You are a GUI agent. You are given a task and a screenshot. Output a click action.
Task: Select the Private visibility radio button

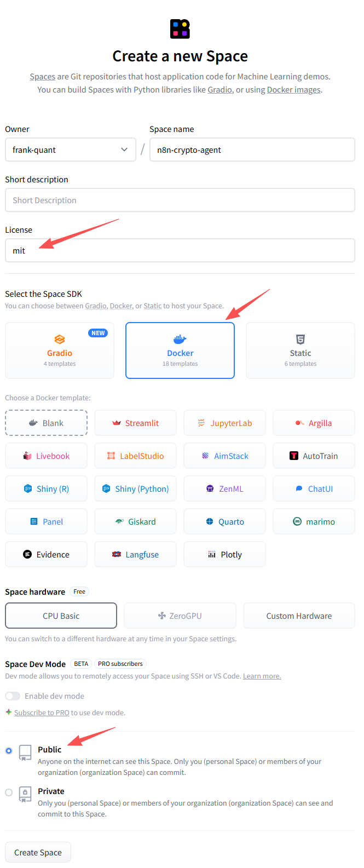9,792
